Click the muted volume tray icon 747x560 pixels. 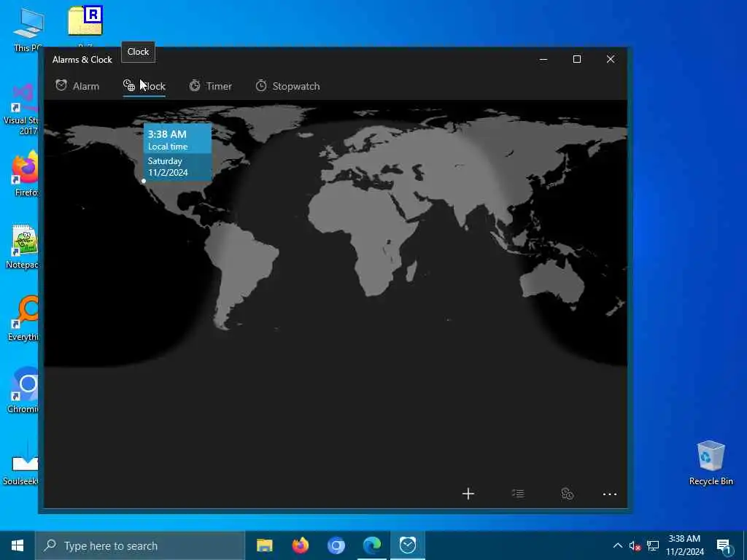pos(635,546)
